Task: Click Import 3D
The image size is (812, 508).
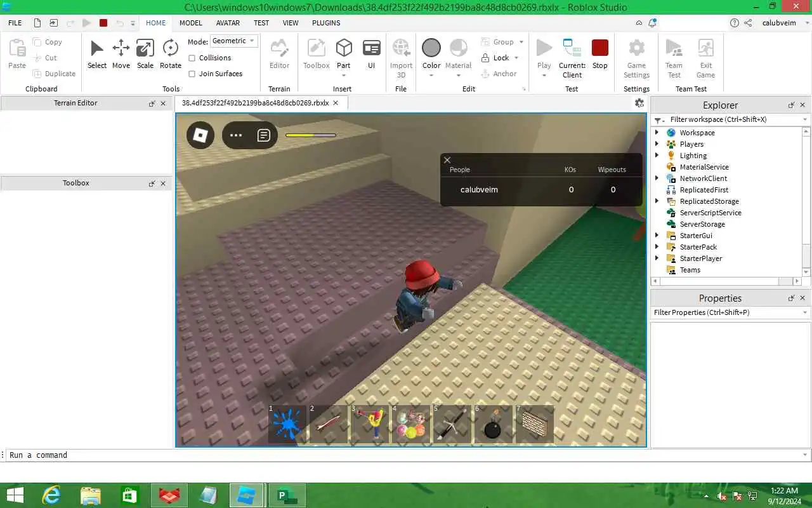Action: click(x=401, y=57)
